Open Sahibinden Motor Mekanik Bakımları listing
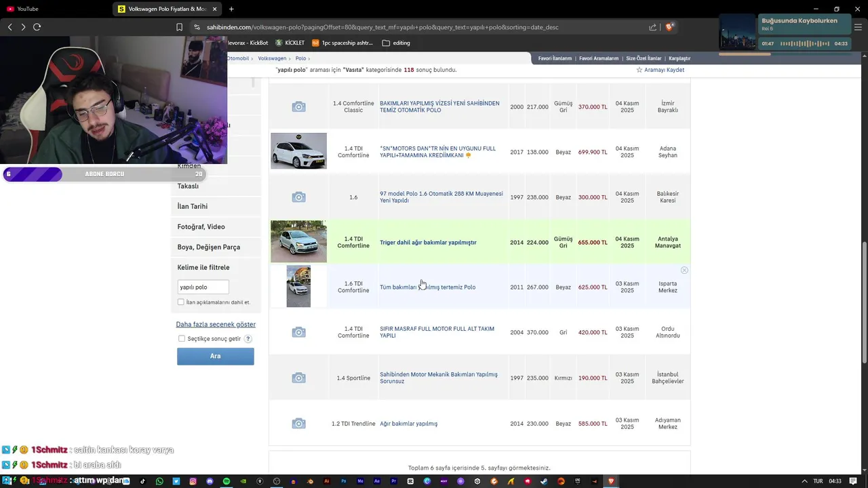The width and height of the screenshot is (868, 488). coord(439,378)
